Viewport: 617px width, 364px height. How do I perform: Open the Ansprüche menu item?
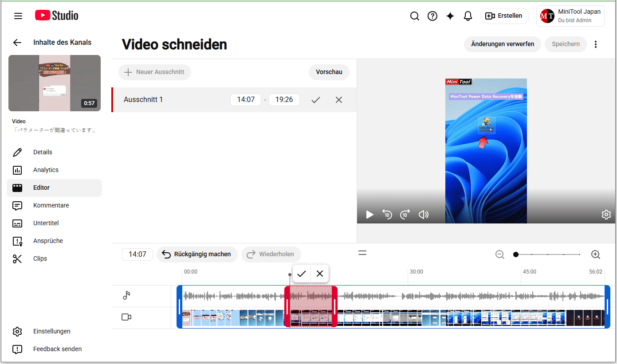[x=55, y=241]
